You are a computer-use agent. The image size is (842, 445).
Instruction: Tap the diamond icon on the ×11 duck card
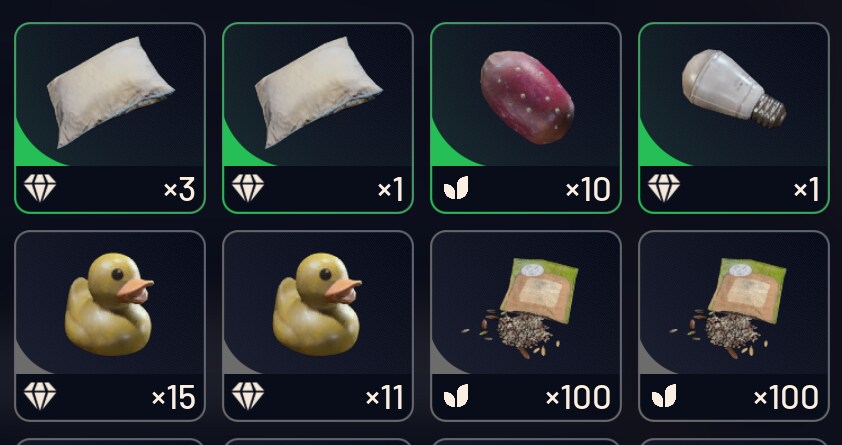pos(248,396)
